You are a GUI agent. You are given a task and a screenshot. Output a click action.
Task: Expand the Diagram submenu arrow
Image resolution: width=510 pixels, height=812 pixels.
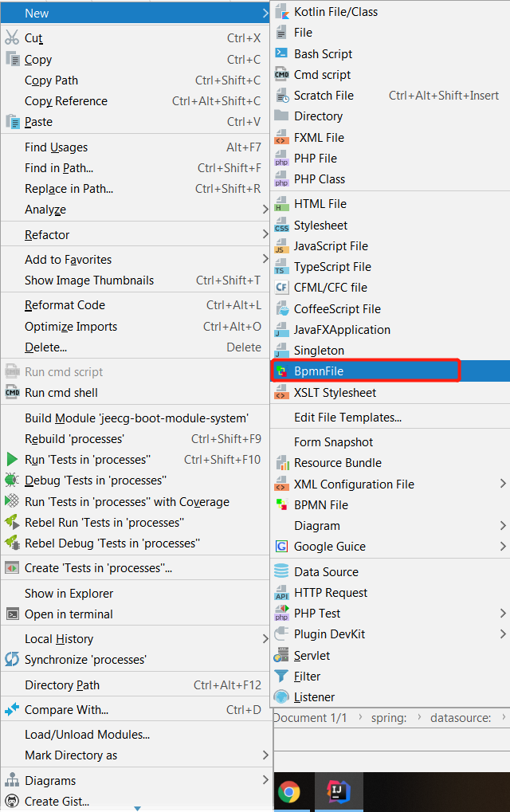503,525
